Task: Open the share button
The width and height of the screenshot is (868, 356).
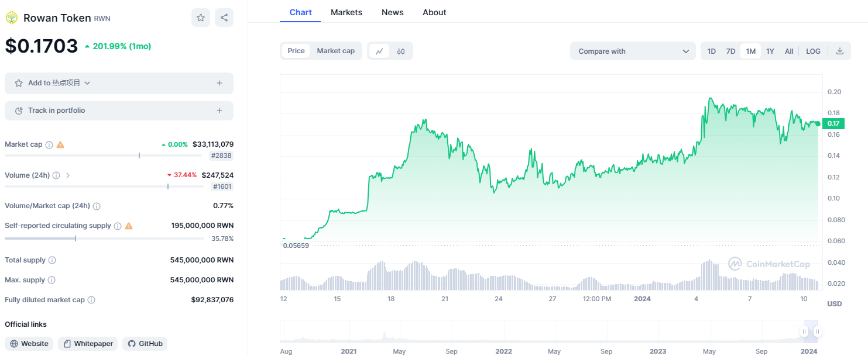Action: pos(224,18)
